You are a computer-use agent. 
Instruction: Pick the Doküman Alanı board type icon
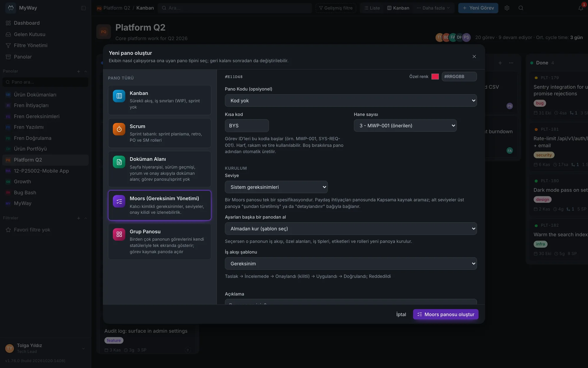[119, 162]
